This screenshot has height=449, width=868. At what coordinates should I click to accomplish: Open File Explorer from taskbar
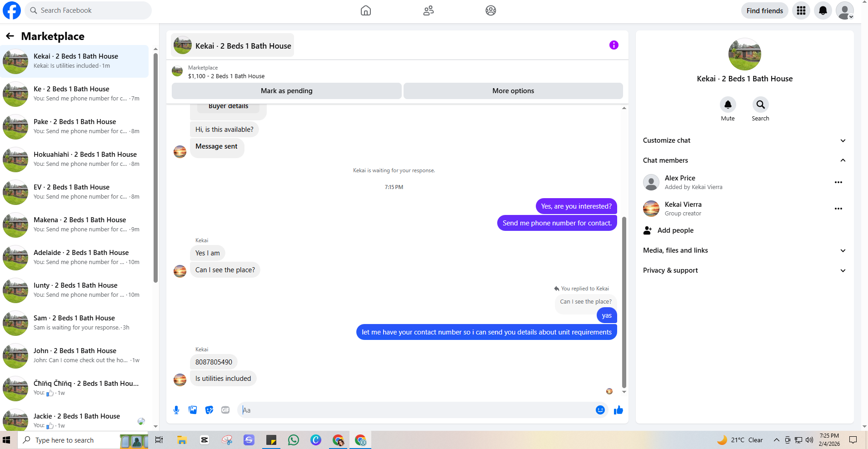pos(182,440)
